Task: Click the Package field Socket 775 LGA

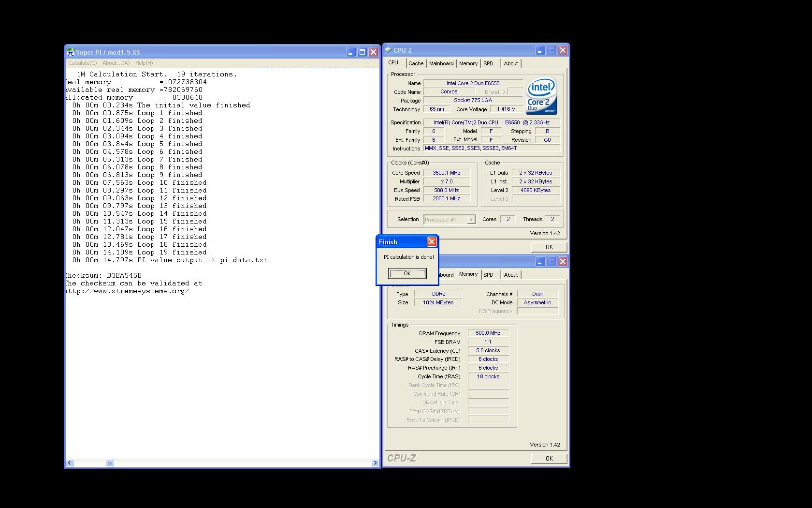Action: coord(473,100)
